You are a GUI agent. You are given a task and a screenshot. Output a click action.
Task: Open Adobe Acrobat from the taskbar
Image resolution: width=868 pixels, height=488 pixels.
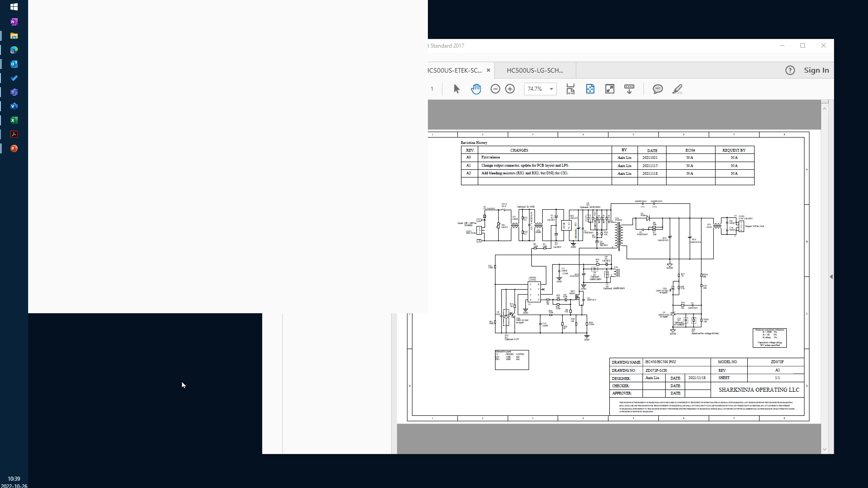[x=14, y=134]
